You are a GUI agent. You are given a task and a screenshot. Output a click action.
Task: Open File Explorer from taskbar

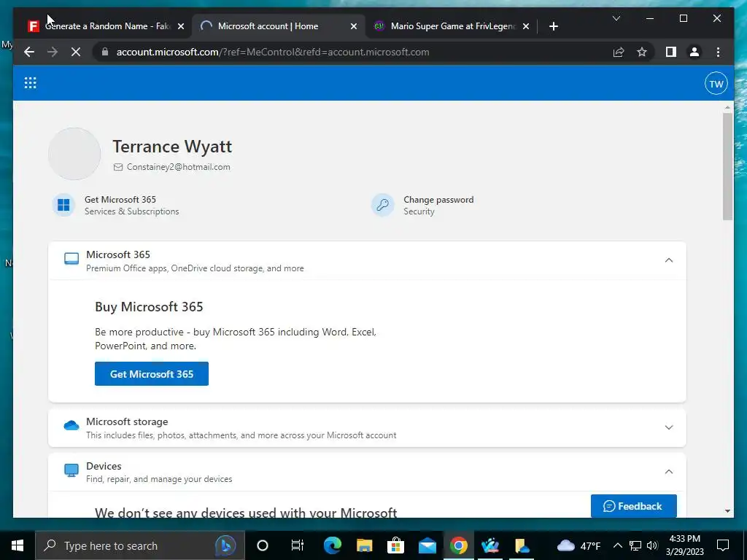pos(364,545)
